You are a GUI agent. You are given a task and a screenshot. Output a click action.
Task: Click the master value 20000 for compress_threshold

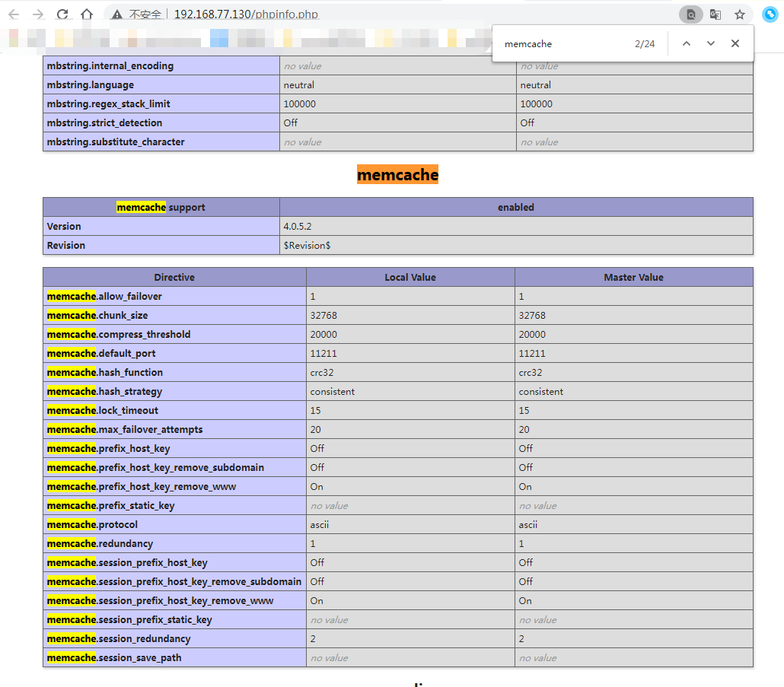tap(532, 334)
